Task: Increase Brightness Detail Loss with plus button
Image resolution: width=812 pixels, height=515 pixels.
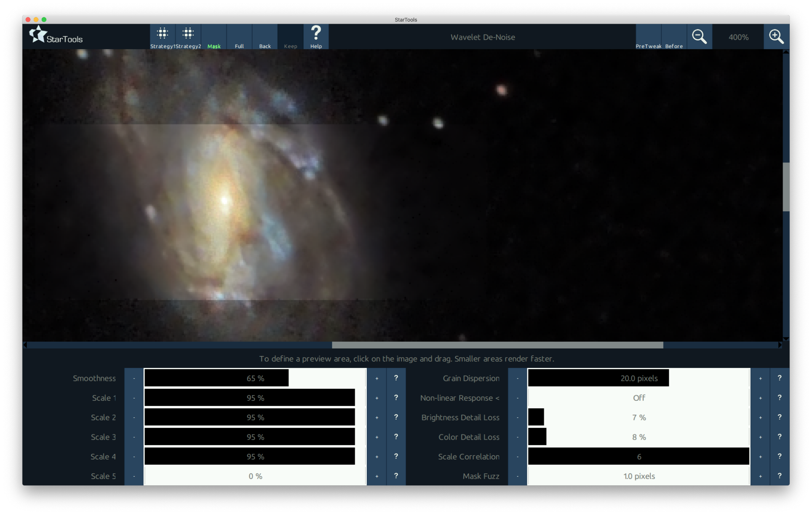Action: pyautogui.click(x=760, y=417)
